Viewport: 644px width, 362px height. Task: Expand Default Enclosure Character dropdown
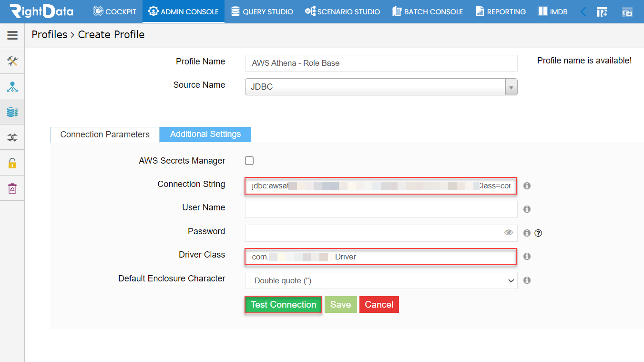point(381,280)
